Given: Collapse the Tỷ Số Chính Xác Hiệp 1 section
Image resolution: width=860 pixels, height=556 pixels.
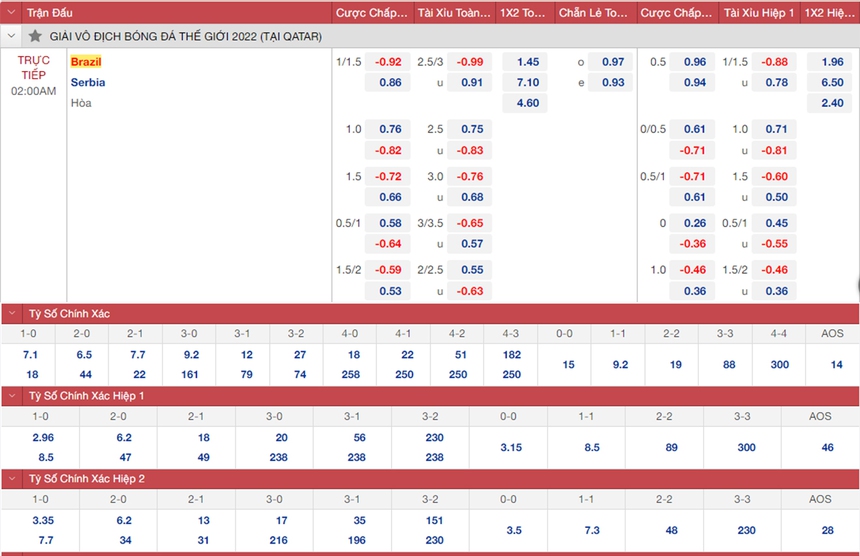Looking at the screenshot, I should [x=13, y=397].
